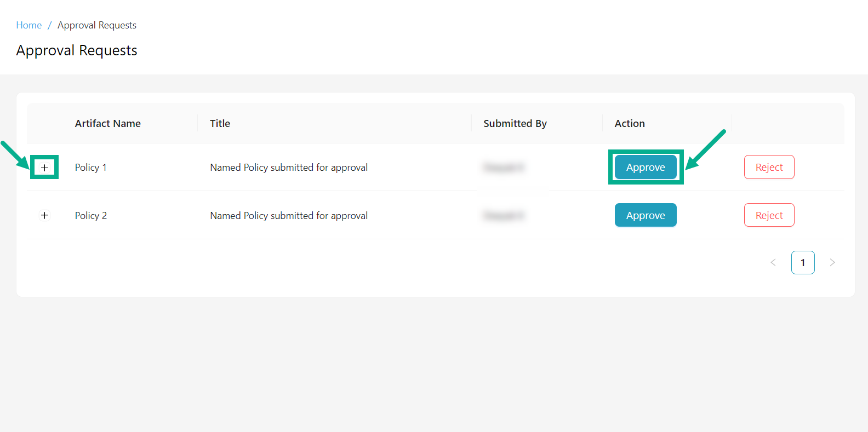Image resolution: width=868 pixels, height=432 pixels.
Task: Click Policy 1's submission title text
Action: click(x=289, y=167)
